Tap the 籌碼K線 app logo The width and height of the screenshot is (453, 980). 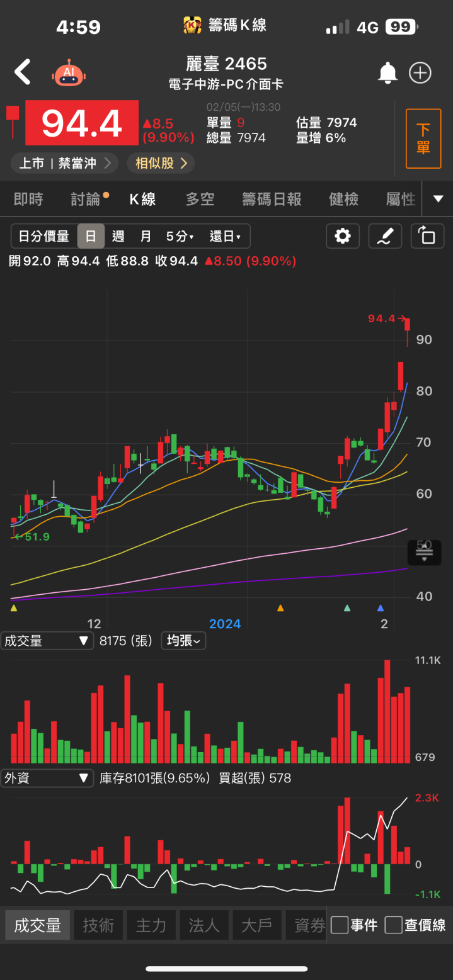pyautogui.click(x=192, y=25)
